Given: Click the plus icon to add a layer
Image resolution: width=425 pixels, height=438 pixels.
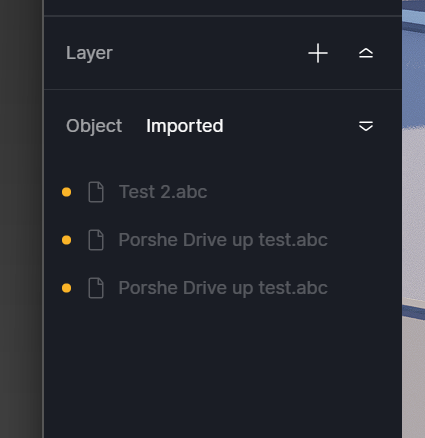Looking at the screenshot, I should (x=318, y=53).
